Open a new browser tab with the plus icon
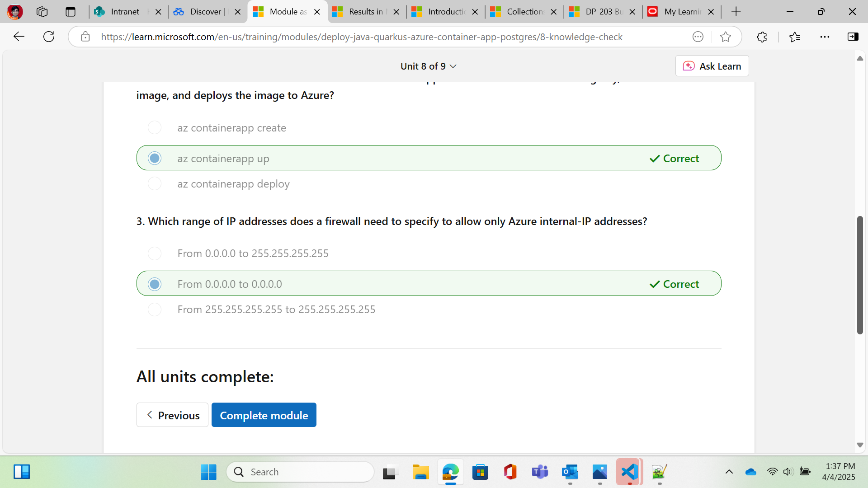The width and height of the screenshot is (868, 488). pyautogui.click(x=736, y=11)
